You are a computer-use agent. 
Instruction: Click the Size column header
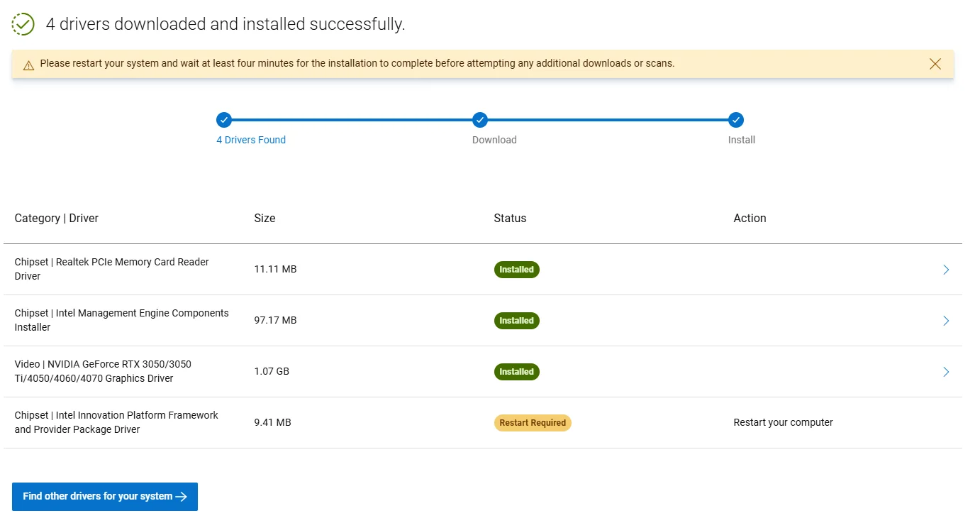[x=265, y=219]
